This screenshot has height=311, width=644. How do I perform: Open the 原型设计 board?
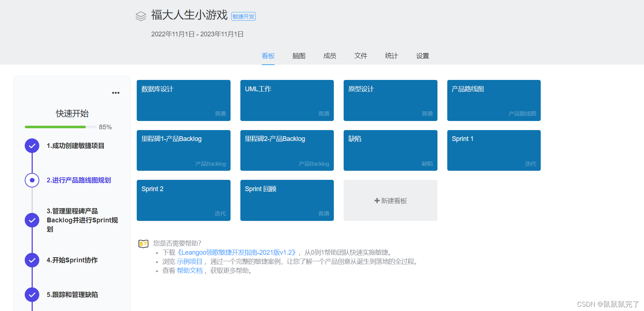tap(391, 100)
